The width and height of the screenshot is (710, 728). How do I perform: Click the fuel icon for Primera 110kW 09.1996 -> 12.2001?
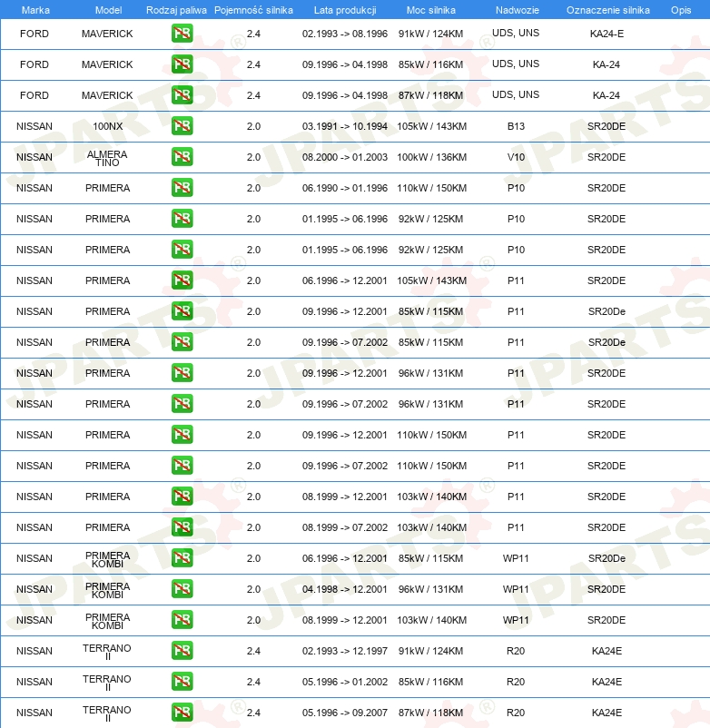click(x=182, y=435)
